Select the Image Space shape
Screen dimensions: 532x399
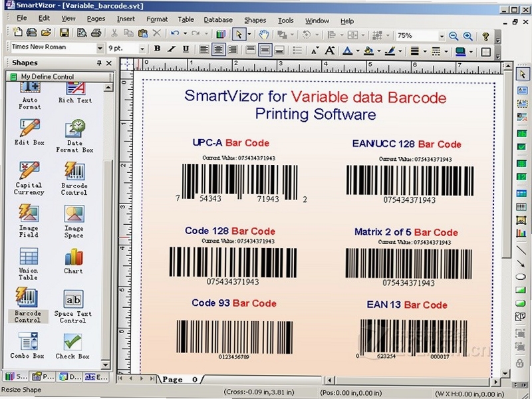(74, 221)
